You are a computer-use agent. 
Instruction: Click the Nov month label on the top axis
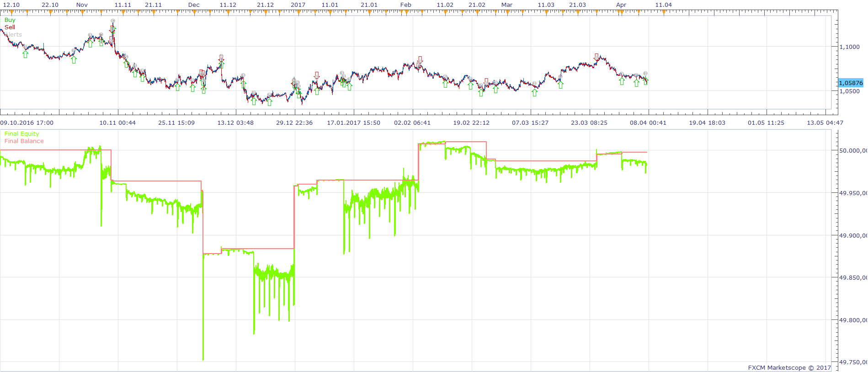pyautogui.click(x=82, y=5)
